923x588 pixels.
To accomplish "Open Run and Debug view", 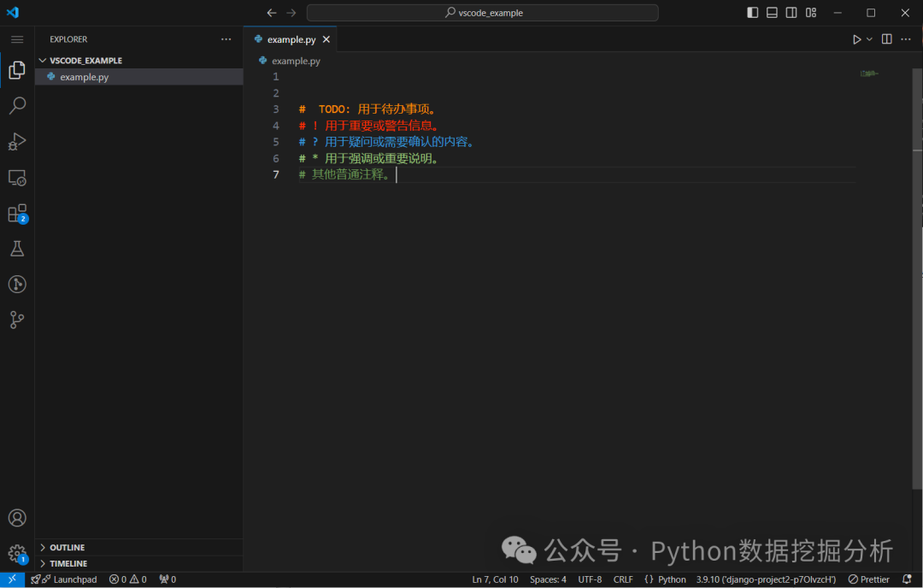I will pyautogui.click(x=17, y=141).
